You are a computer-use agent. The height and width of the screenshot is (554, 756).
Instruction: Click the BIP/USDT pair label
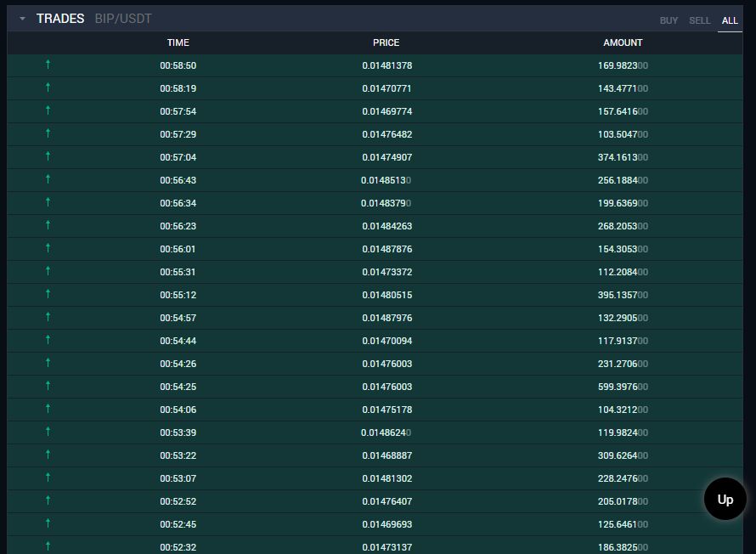(x=123, y=19)
